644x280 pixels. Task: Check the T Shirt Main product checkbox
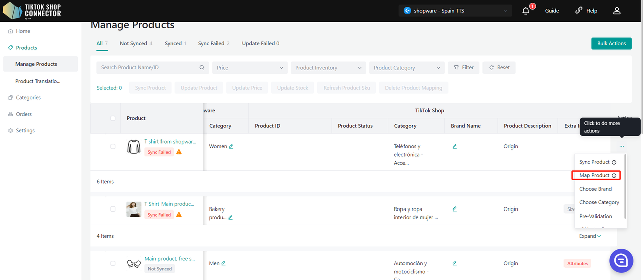pos(113,209)
